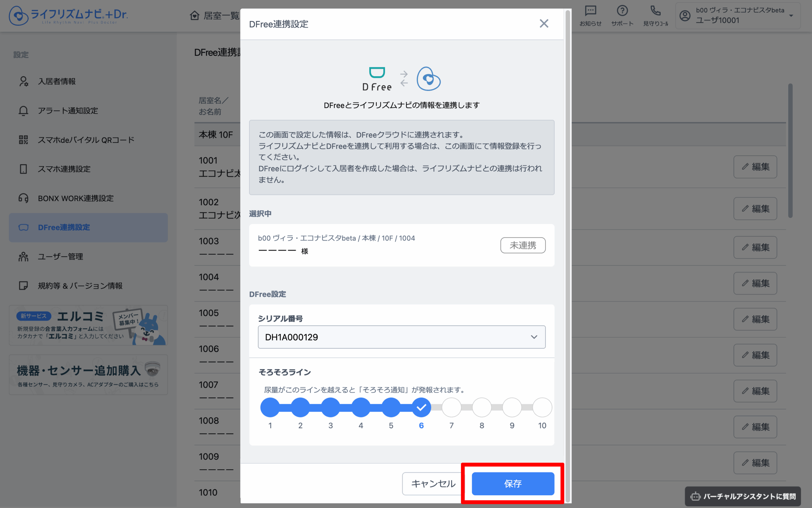
Task: Open アラート通知設定 in sidebar
Action: click(88, 110)
